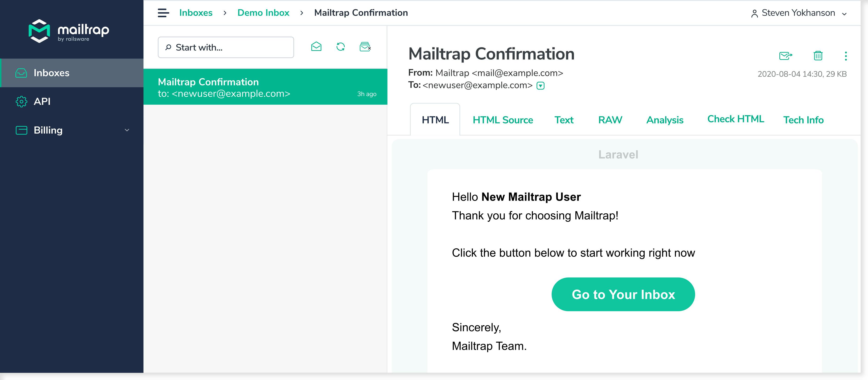Click the chevron next to Steven Yokhanson
Image resolution: width=868 pixels, height=380 pixels.
tap(844, 14)
